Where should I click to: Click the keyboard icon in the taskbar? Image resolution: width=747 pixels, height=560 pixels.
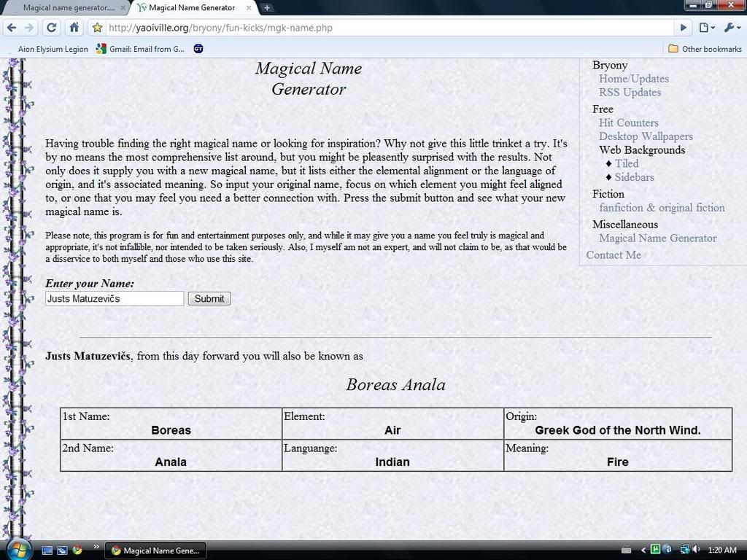pos(626,550)
